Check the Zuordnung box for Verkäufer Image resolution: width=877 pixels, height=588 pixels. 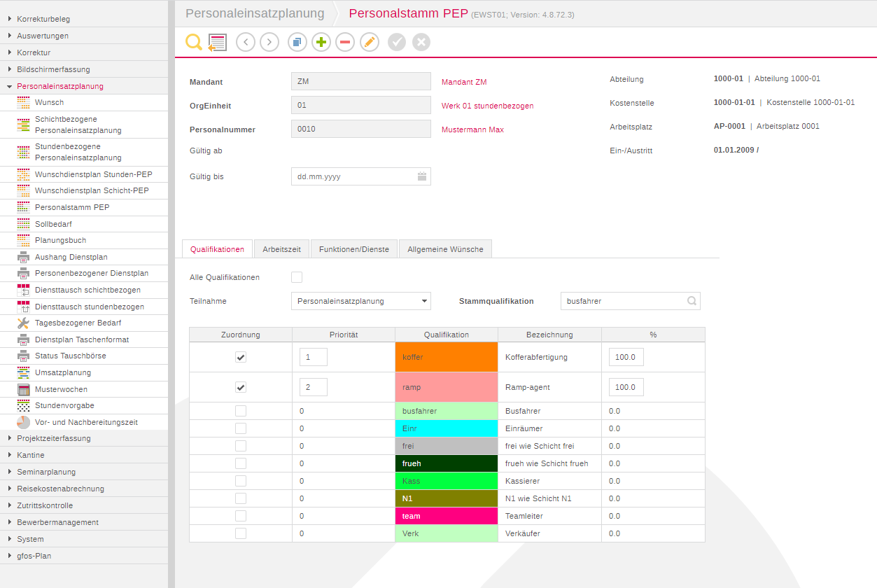241,533
